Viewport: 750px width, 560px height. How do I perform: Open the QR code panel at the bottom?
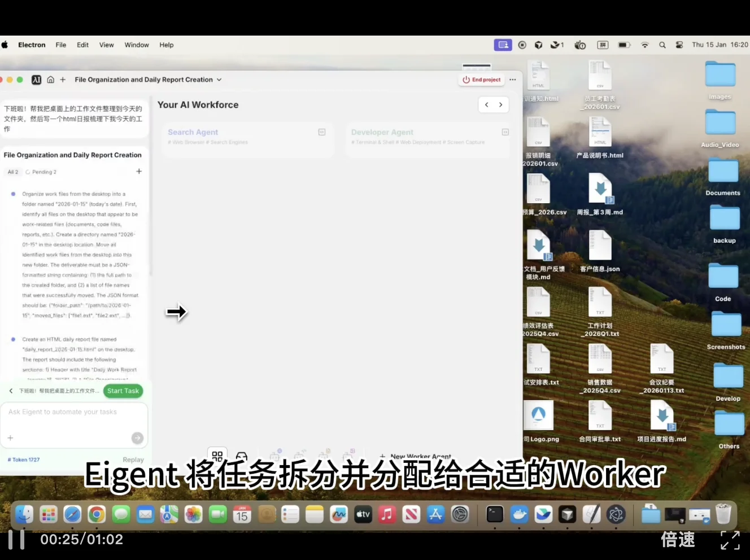tap(217, 456)
